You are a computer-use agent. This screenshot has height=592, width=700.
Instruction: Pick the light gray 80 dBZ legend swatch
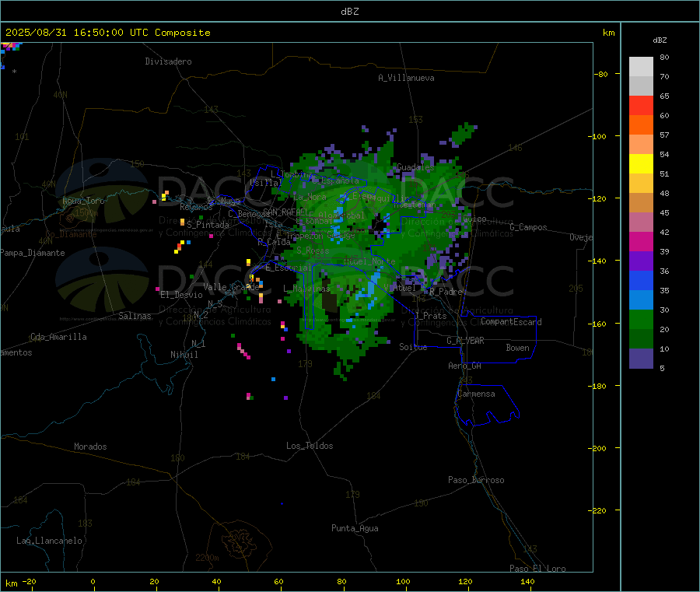641,67
